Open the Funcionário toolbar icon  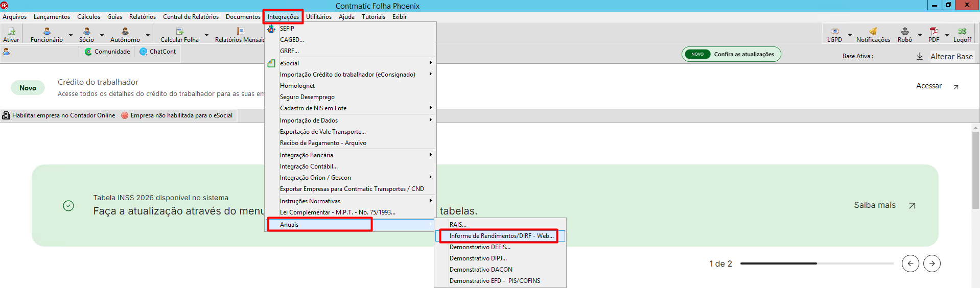(47, 32)
